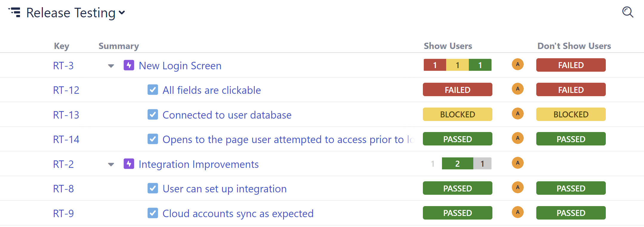Collapse the New Login Screen group
The height and width of the screenshot is (227, 644).
111,66
